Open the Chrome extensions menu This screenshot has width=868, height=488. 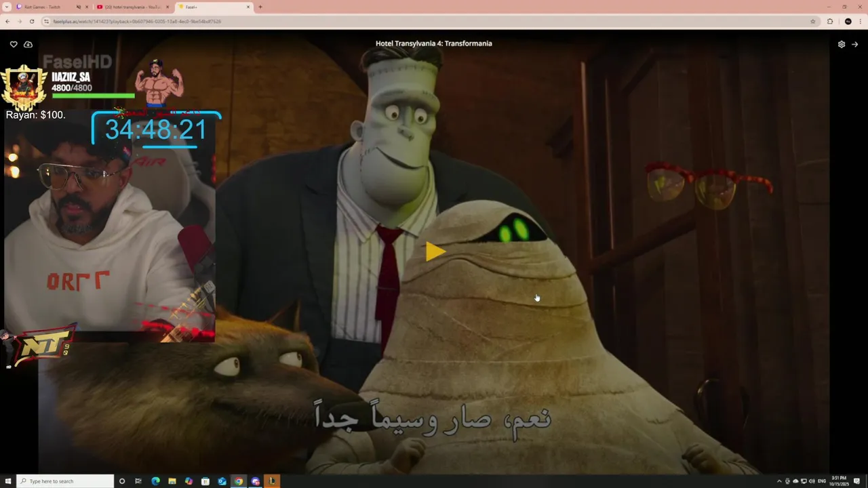point(830,21)
